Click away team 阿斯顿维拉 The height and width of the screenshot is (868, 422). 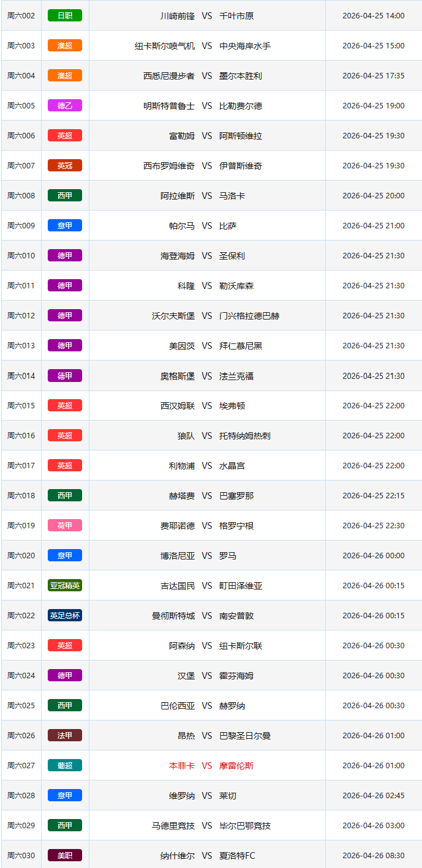pos(241,136)
